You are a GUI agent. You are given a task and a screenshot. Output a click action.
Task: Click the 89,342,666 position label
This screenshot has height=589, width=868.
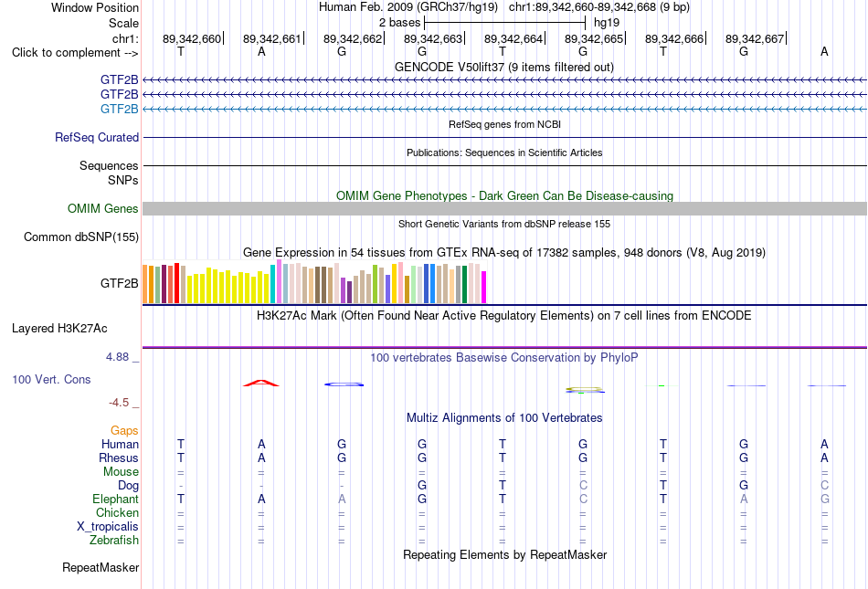click(x=674, y=38)
